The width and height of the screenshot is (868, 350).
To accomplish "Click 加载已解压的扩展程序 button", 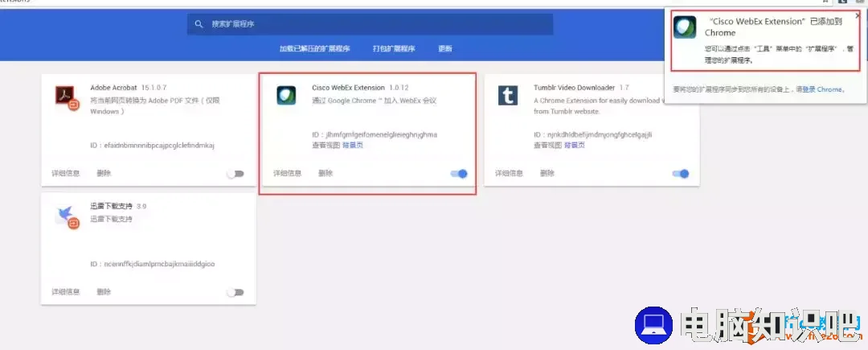I will (314, 49).
